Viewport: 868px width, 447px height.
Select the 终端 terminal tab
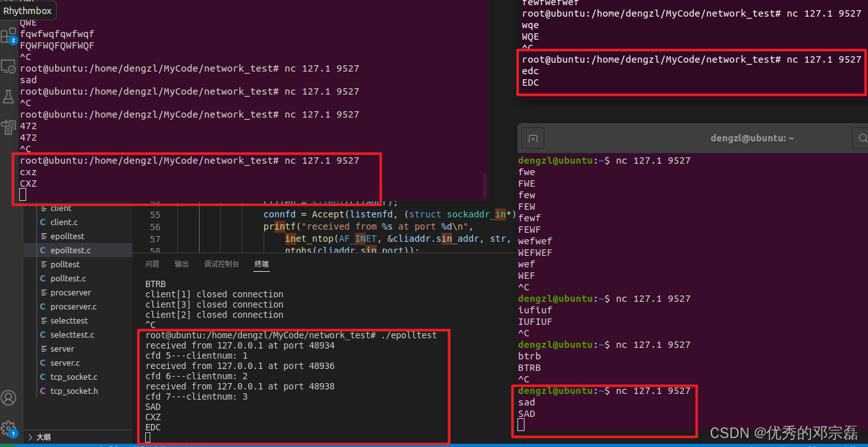click(x=262, y=263)
